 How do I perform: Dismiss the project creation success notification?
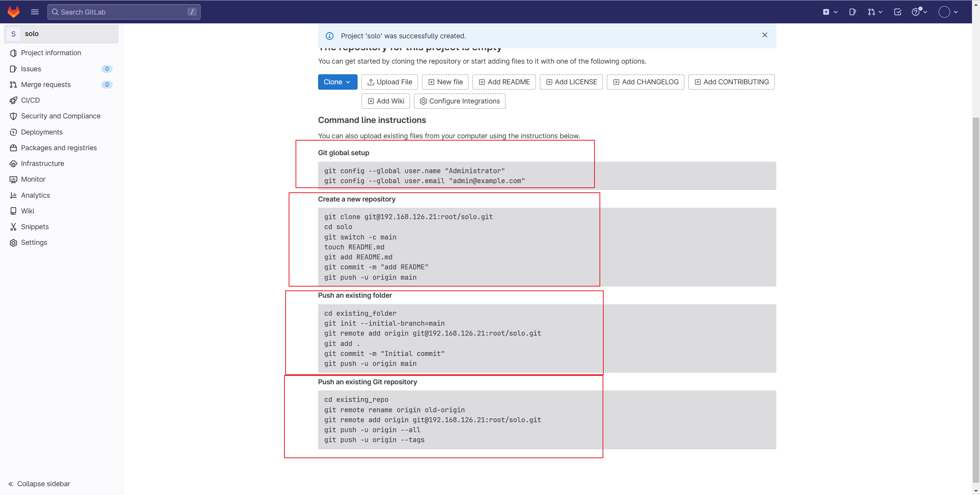765,35
